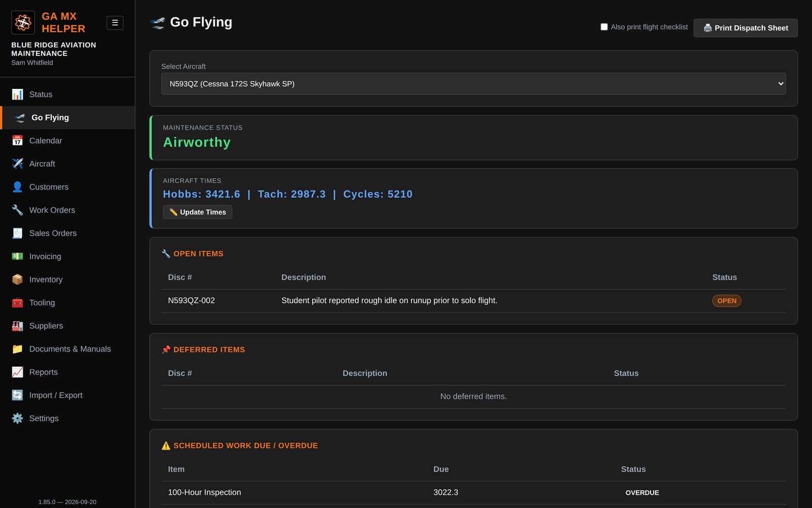Viewport: 812px width, 508px height.
Task: Click discrepancy number N593QZ-002
Action: click(x=191, y=301)
